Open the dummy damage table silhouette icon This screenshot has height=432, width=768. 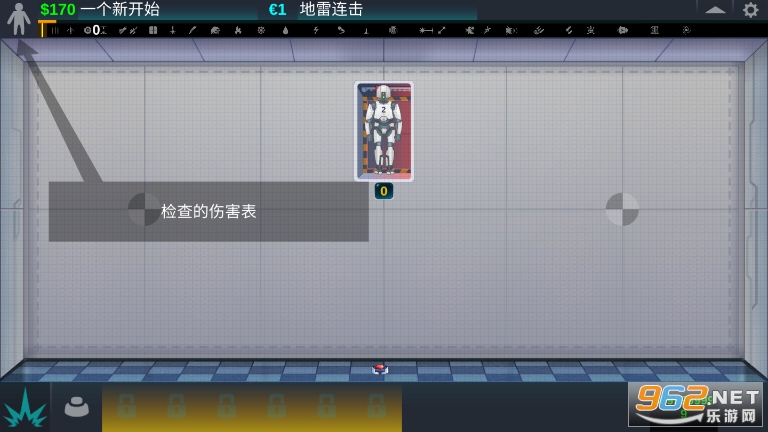pyautogui.click(x=19, y=19)
